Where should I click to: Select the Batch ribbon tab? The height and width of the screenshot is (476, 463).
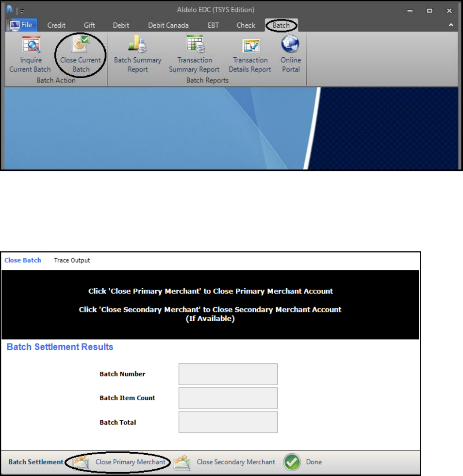click(281, 25)
